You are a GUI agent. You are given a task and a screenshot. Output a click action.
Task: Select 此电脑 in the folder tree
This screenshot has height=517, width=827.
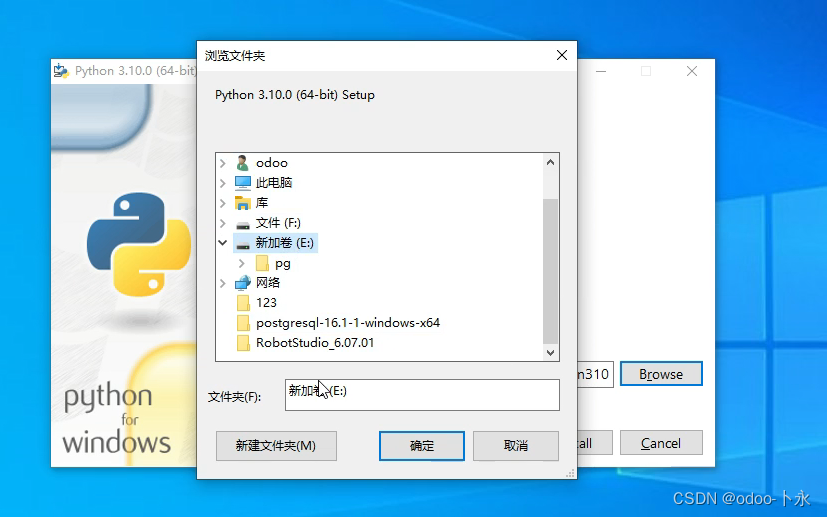pos(274,183)
